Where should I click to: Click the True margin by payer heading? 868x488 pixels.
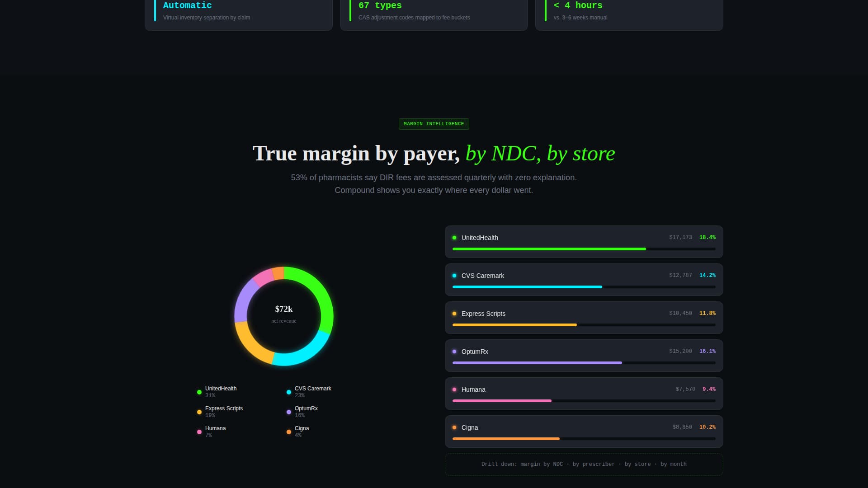tap(434, 153)
